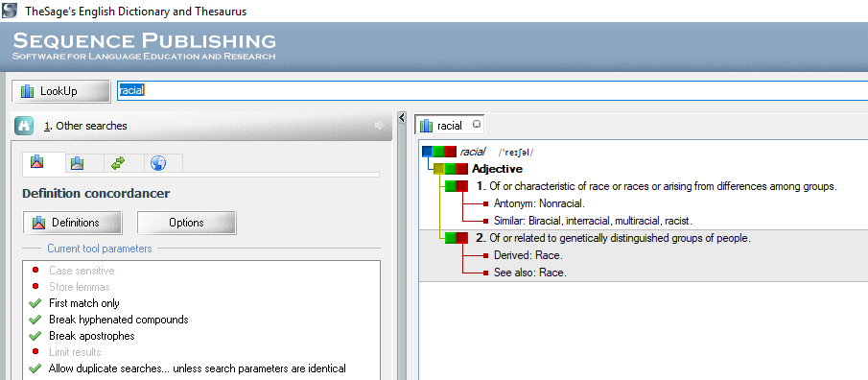Select the green arrows tool tab
This screenshot has width=868, height=380.
[118, 163]
